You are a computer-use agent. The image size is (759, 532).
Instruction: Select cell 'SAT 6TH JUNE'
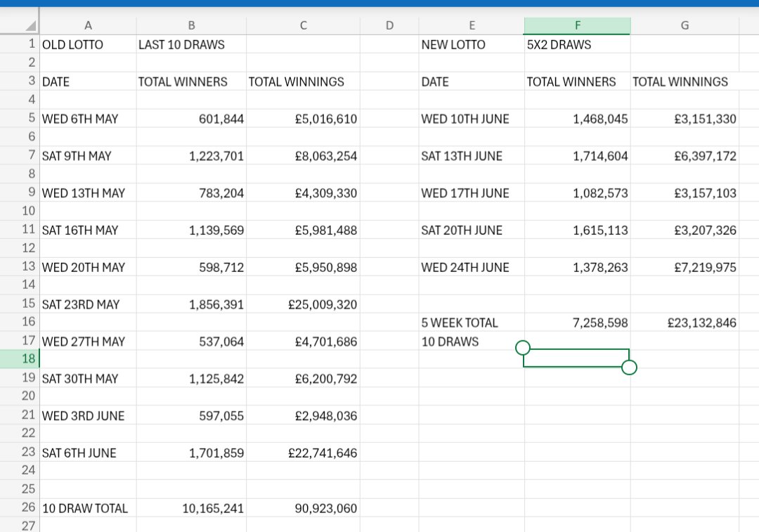[88, 453]
